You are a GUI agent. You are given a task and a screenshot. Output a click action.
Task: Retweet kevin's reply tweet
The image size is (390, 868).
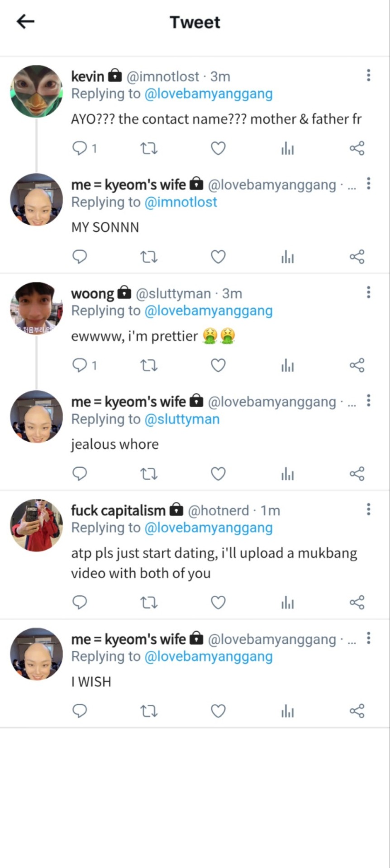click(x=149, y=148)
